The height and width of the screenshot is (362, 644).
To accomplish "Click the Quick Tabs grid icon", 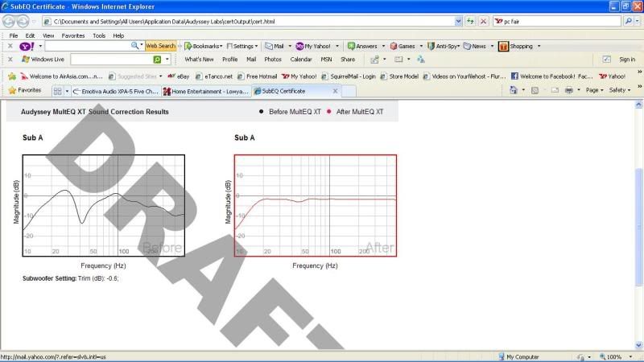I will pos(60,90).
